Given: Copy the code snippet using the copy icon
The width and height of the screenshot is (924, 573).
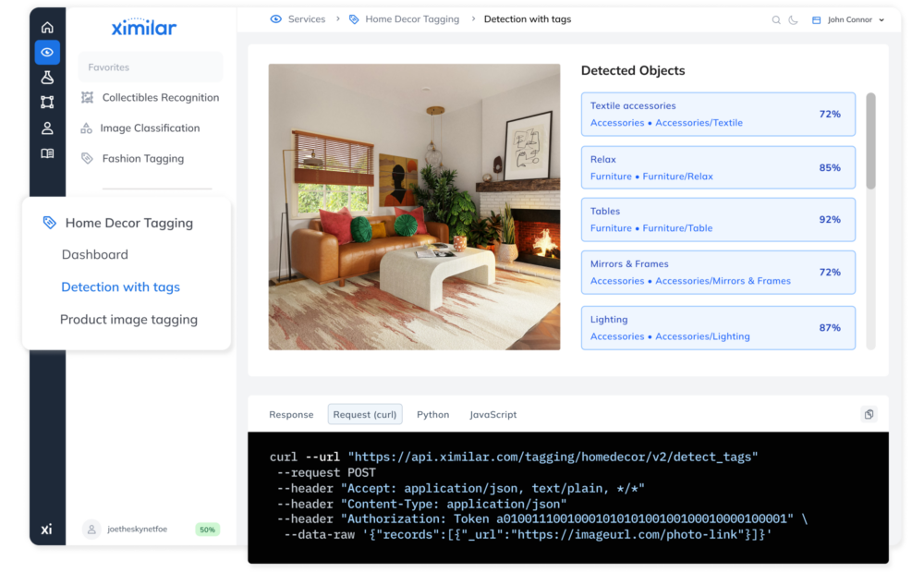Looking at the screenshot, I should pos(869,414).
